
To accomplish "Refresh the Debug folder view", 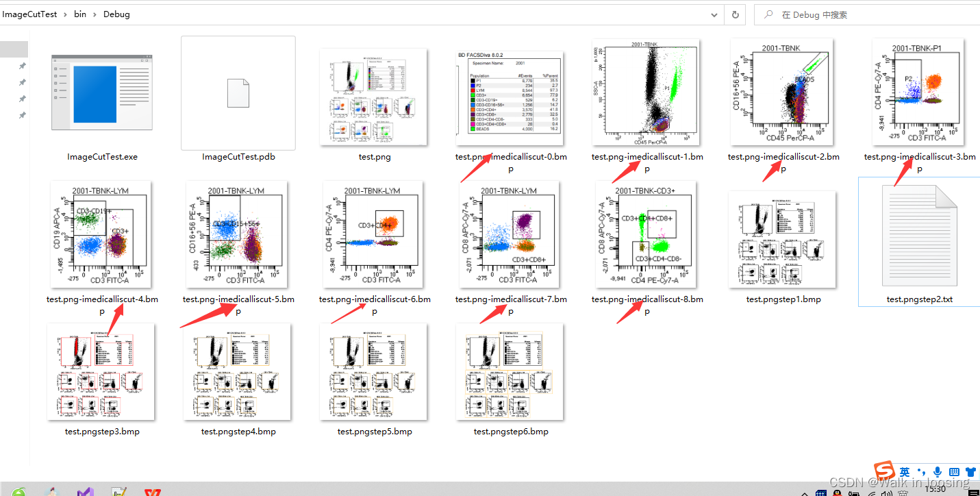I will [736, 14].
